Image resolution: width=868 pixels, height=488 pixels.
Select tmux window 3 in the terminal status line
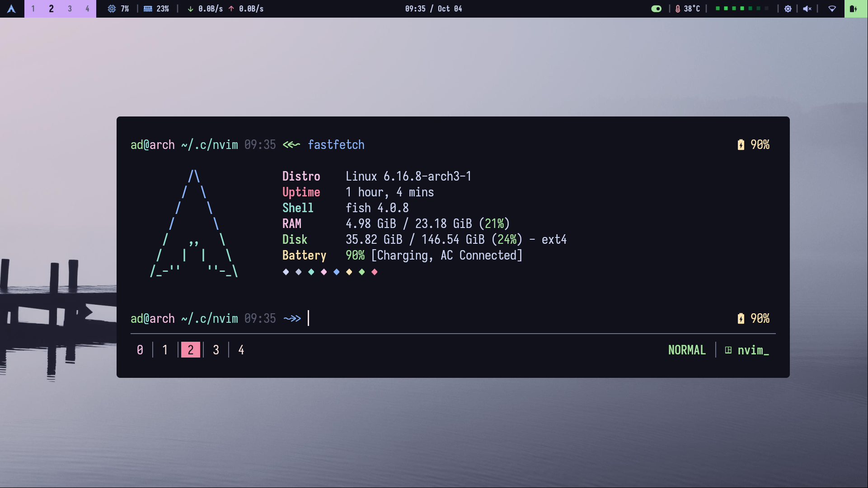(x=216, y=350)
